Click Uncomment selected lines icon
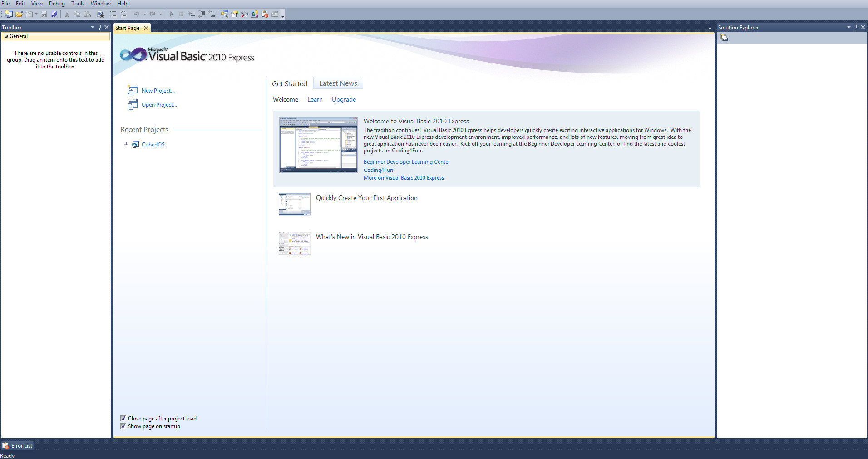Viewport: 868px width, 459px height. [x=123, y=14]
